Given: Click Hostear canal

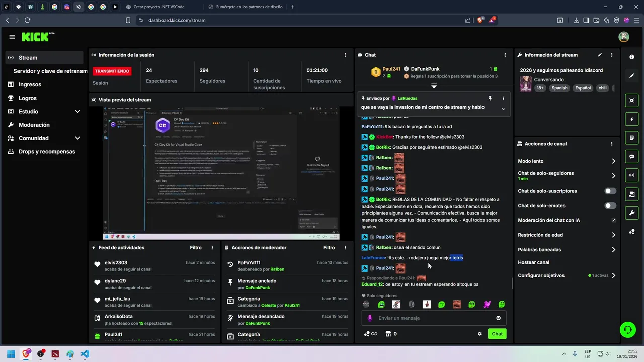Looking at the screenshot, I should 533,262.
